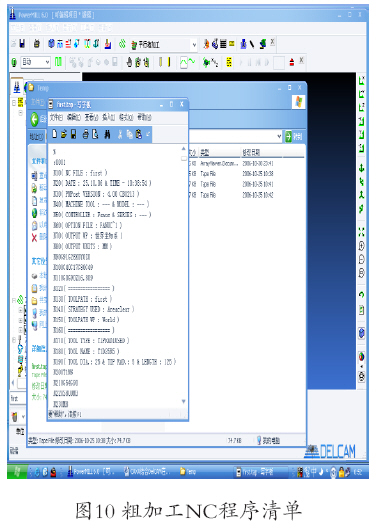Click the Zoom In magnifier on right view toolbar
The width and height of the screenshot is (377, 528).
(361, 246)
